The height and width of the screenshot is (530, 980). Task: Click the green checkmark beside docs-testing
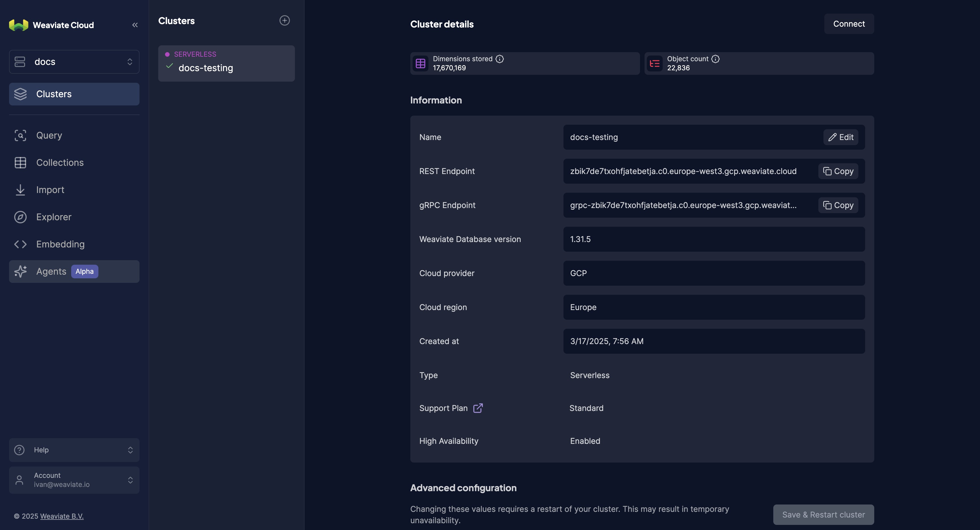170,66
